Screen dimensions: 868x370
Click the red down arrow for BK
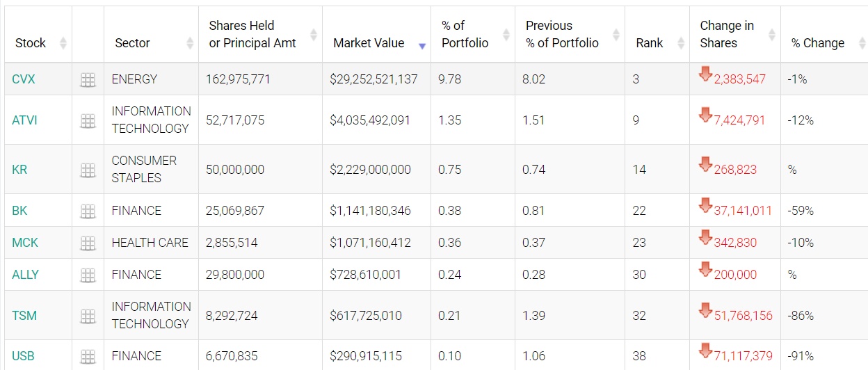(x=706, y=207)
